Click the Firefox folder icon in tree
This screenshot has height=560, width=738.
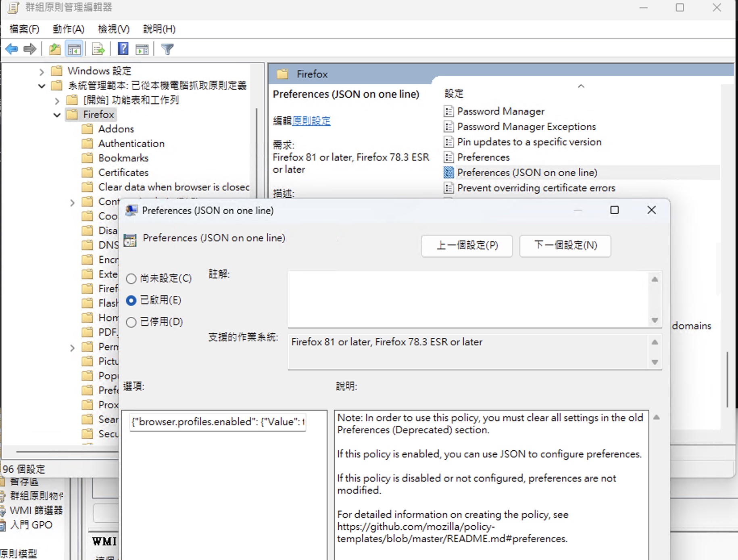coord(72,115)
